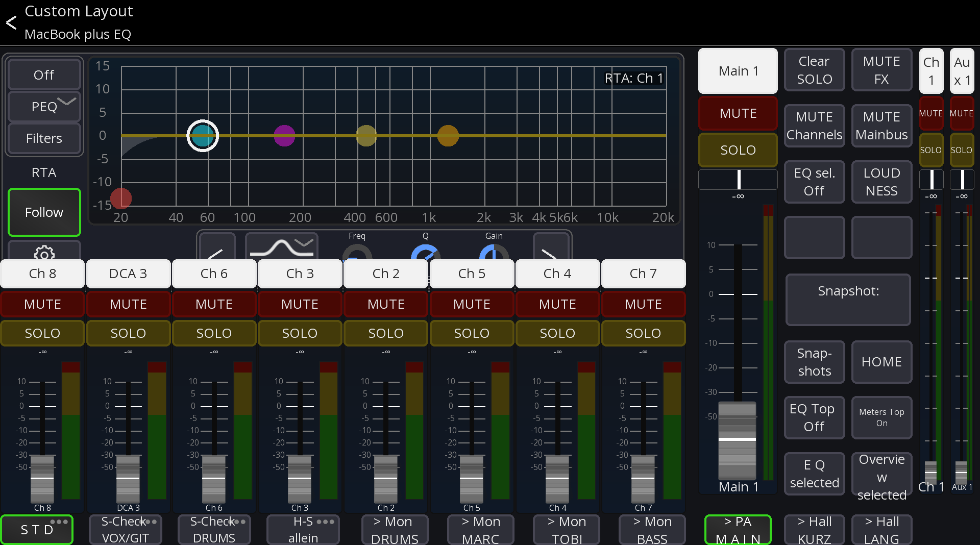
Task: Select the cyan EQ band node
Action: tap(203, 136)
